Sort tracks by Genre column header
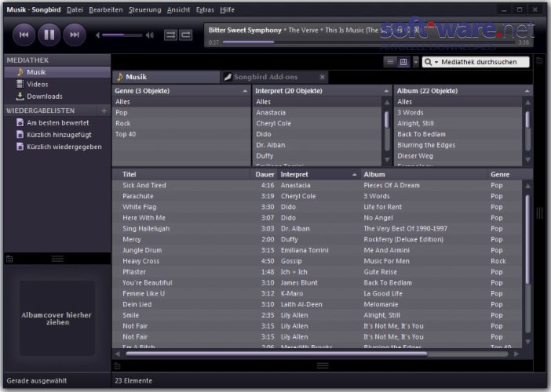551x392 pixels. [505, 174]
